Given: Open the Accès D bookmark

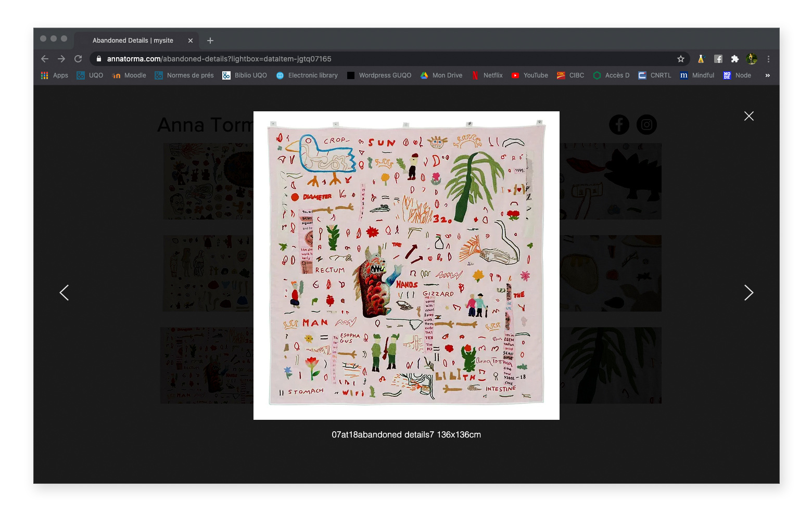Looking at the screenshot, I should (611, 75).
